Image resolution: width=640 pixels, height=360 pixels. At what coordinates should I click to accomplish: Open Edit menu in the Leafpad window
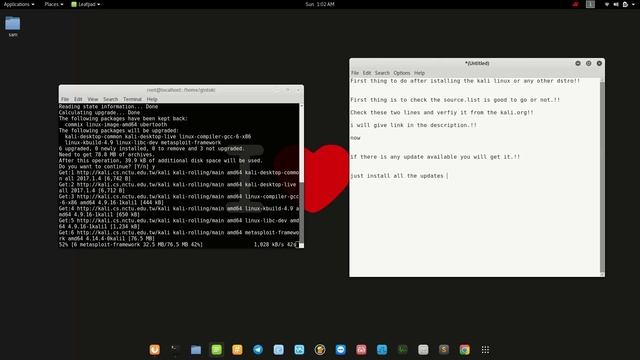click(x=367, y=73)
